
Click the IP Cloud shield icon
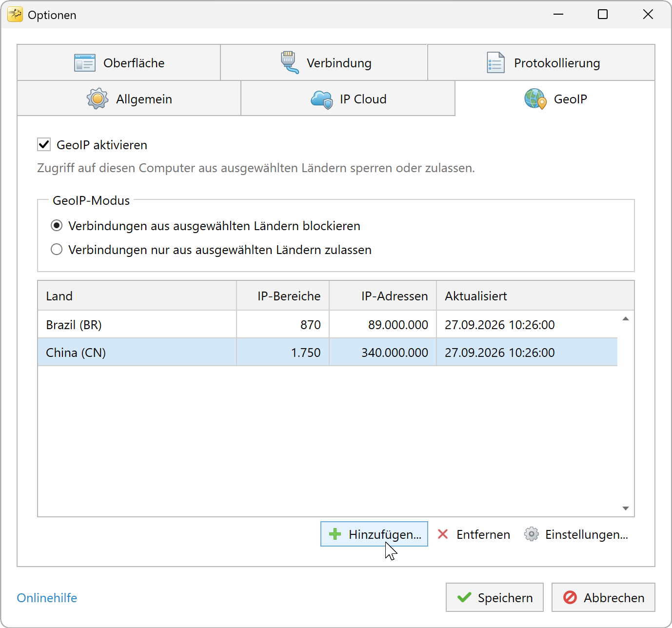click(322, 99)
